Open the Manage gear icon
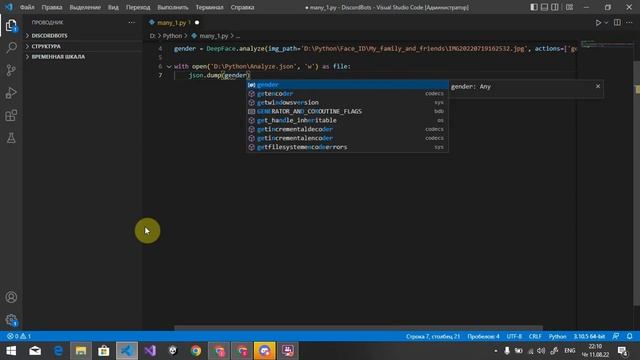The width and height of the screenshot is (640, 360). (11, 320)
